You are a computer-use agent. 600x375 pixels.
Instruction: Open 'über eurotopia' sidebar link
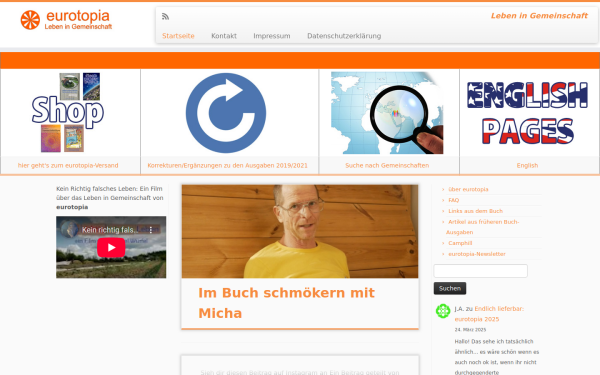click(468, 189)
